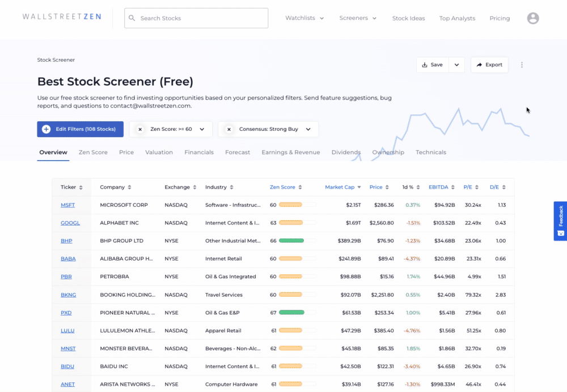Image resolution: width=567 pixels, height=392 pixels.
Task: Open Stock Ideas page
Action: coord(408,18)
